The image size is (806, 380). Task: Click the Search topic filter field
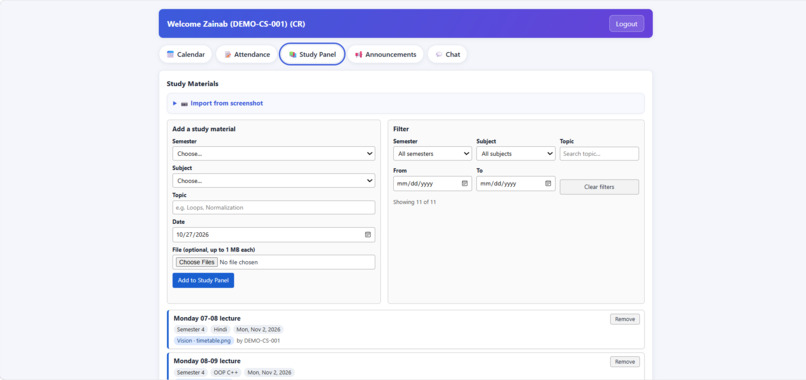click(x=599, y=153)
